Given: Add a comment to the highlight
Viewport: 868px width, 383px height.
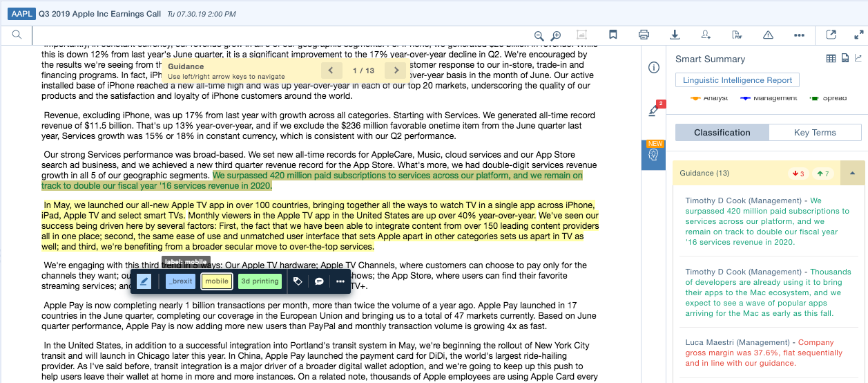Looking at the screenshot, I should point(319,281).
